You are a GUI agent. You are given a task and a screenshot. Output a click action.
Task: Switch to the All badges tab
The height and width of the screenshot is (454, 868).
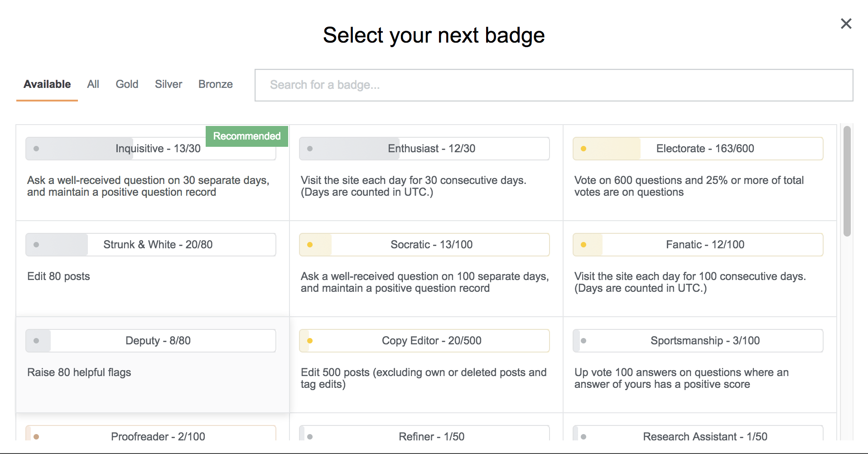[x=93, y=84]
